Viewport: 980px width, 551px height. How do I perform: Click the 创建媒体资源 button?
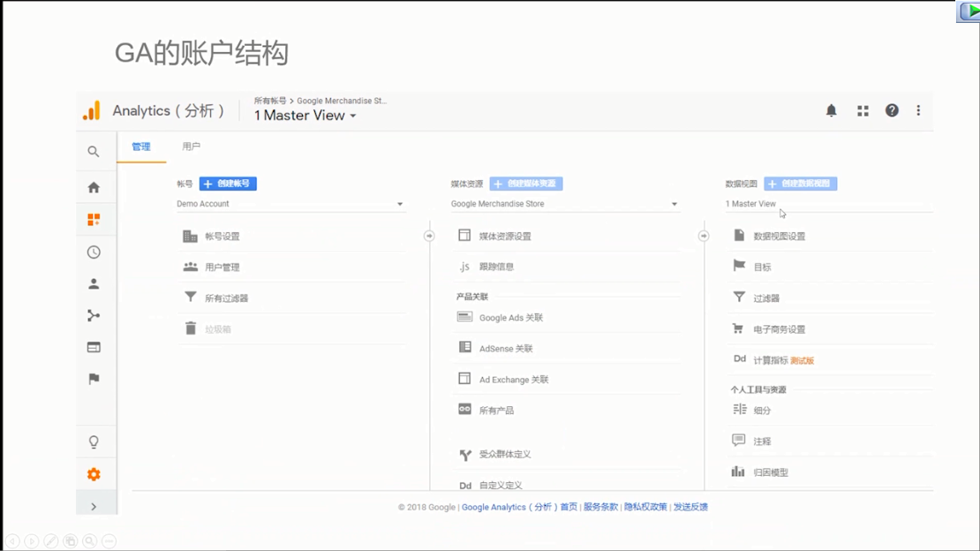point(526,184)
